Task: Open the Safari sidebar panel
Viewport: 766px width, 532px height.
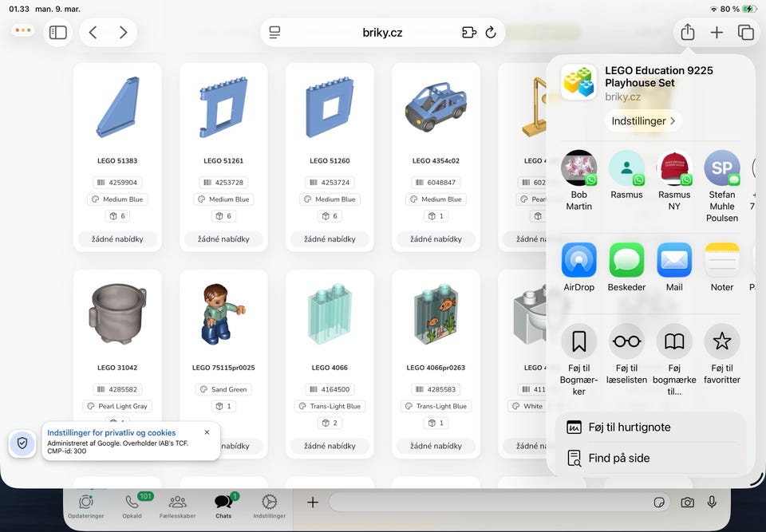Action: (57, 33)
